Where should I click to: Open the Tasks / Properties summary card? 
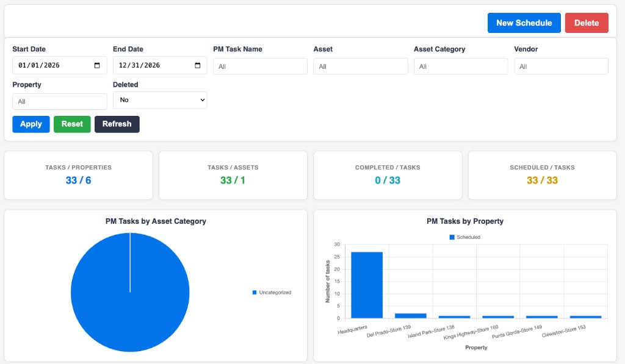pyautogui.click(x=79, y=175)
